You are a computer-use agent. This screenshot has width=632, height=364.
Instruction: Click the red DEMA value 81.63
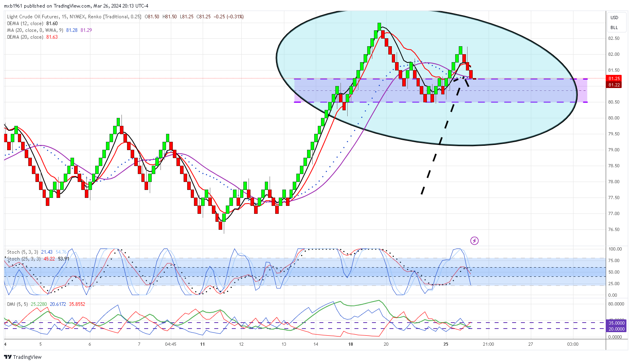(52, 37)
